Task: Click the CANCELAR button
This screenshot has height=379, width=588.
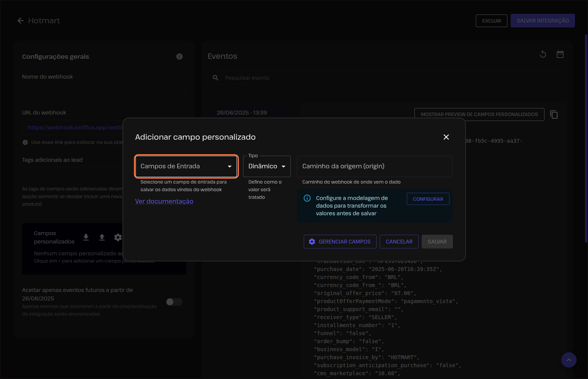Action: (x=399, y=242)
